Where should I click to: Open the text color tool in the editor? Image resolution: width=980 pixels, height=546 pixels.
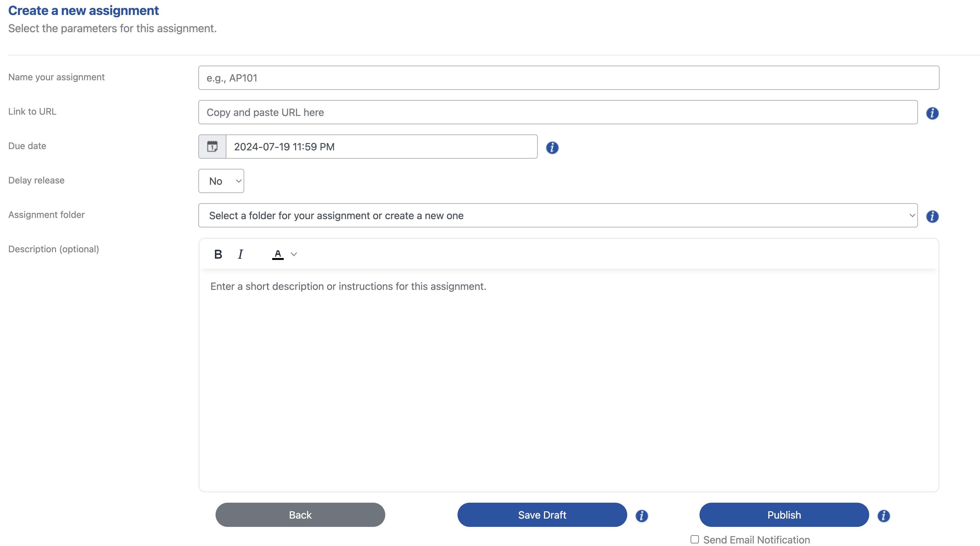[278, 254]
